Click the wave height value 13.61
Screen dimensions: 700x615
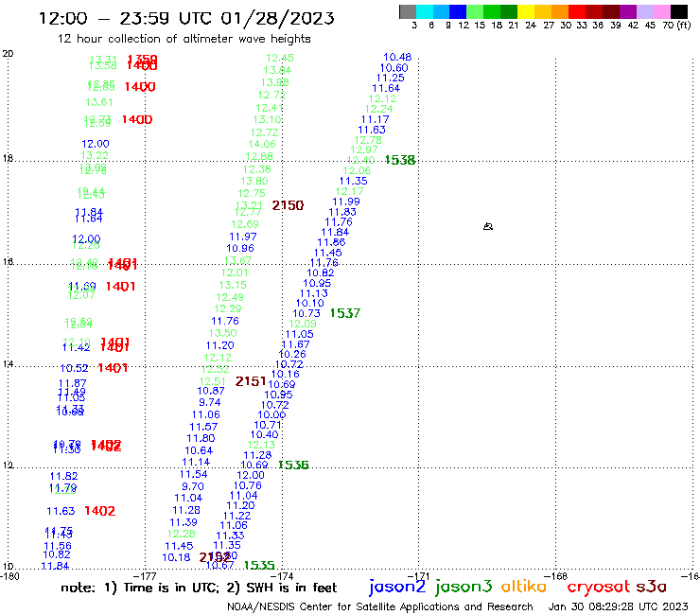(x=99, y=102)
